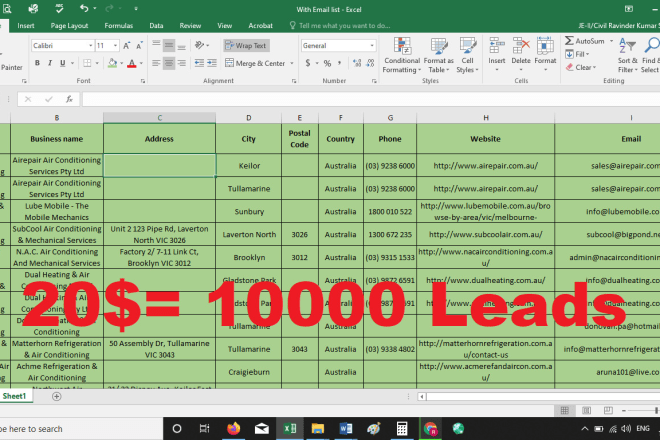The image size is (660, 440).
Task: Select the Sheet1 tab
Action: pos(14,396)
